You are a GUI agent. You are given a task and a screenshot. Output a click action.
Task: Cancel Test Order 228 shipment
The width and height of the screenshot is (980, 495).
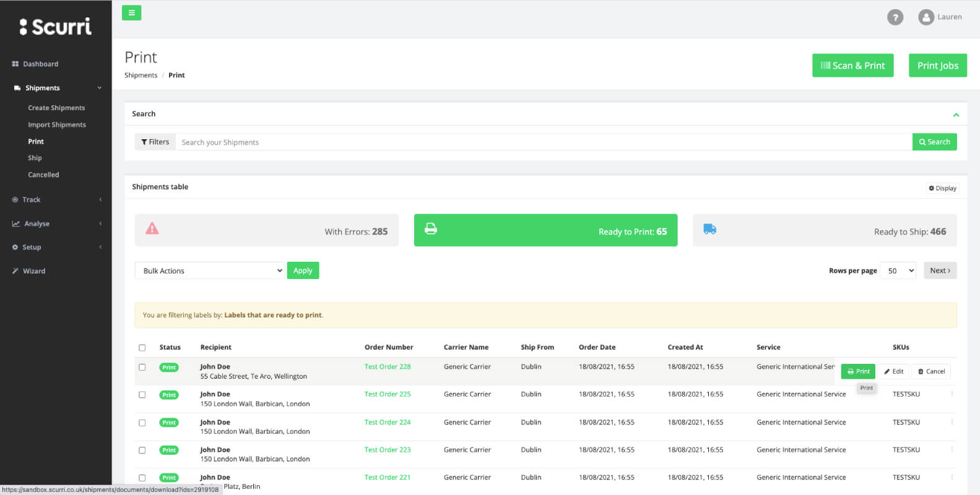tap(931, 371)
